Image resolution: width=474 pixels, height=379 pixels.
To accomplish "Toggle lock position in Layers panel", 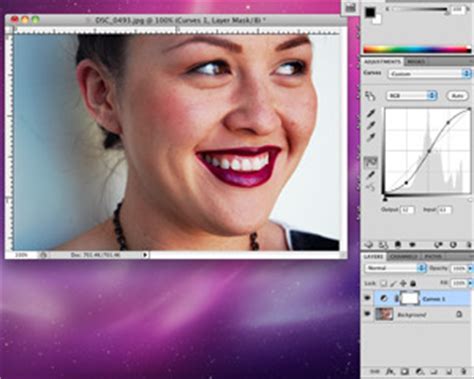I will click(x=403, y=284).
